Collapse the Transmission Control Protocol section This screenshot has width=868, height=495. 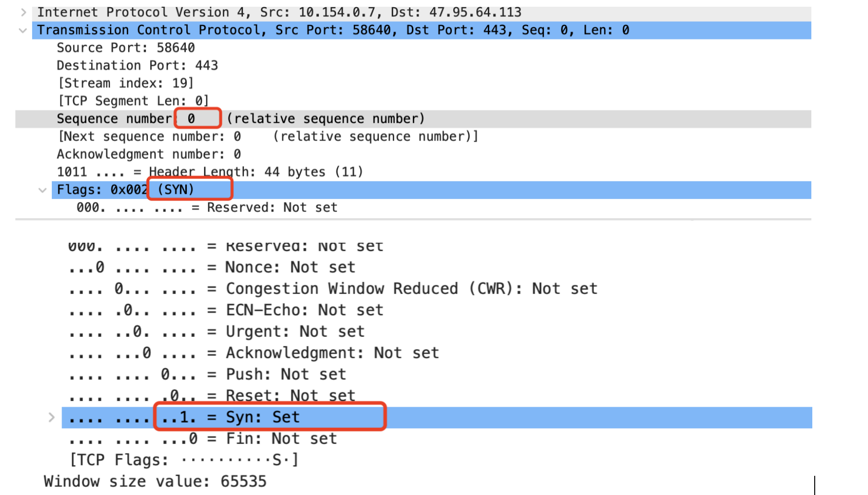[x=23, y=30]
